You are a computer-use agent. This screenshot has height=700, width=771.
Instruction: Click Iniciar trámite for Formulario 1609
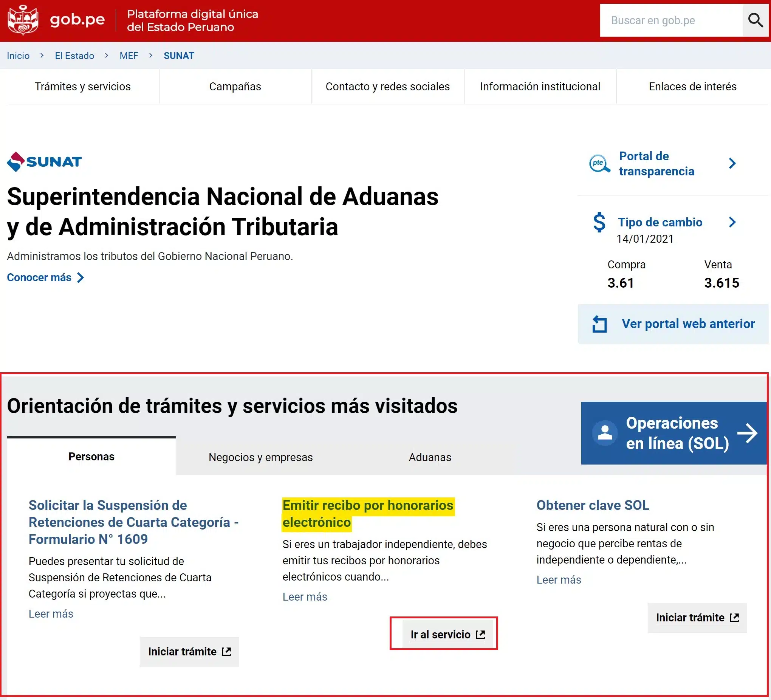189,652
